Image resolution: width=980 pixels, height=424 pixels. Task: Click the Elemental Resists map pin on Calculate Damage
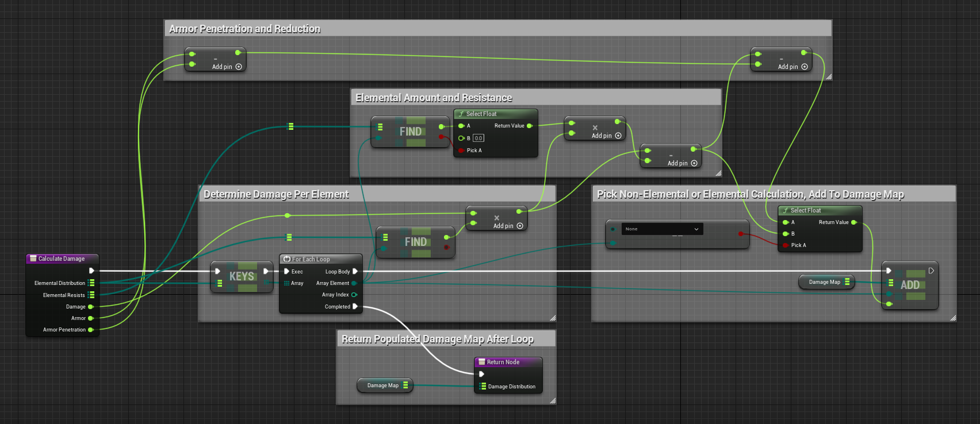(x=91, y=295)
